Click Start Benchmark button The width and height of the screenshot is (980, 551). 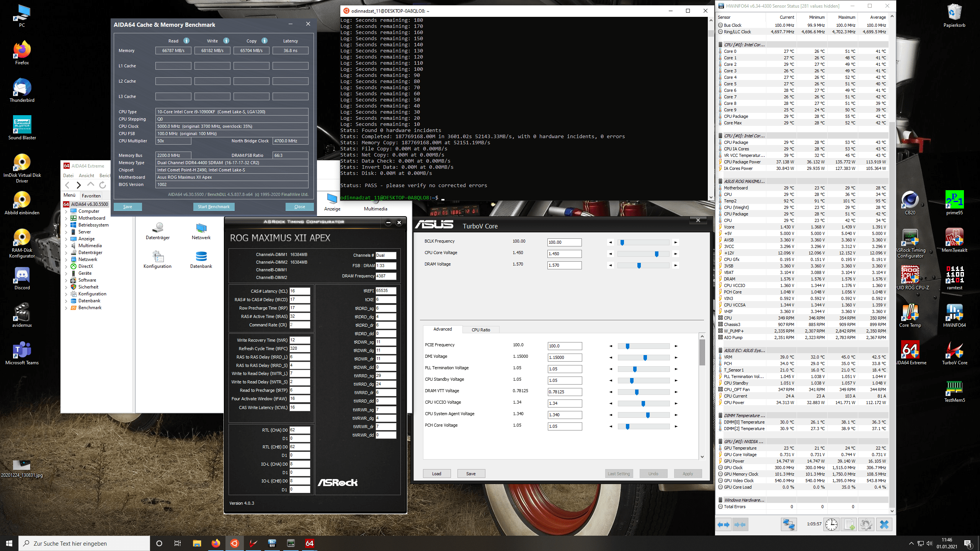[x=214, y=207]
